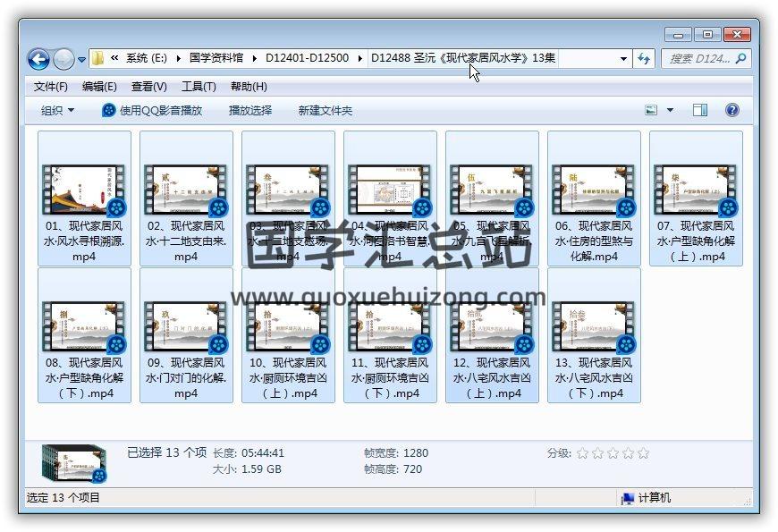Click the 大小: 1.59 GB value
This screenshot has height=532, width=778.
click(x=261, y=469)
